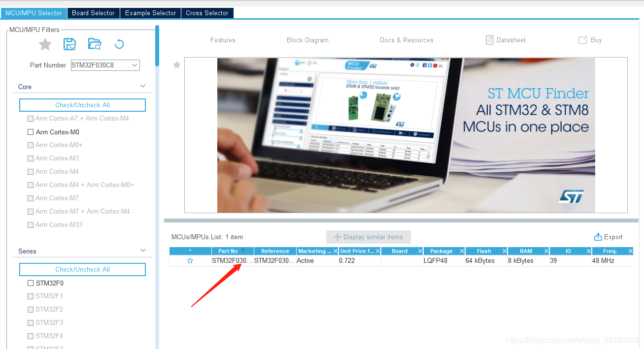
Task: Open the Features view
Action: [x=223, y=40]
